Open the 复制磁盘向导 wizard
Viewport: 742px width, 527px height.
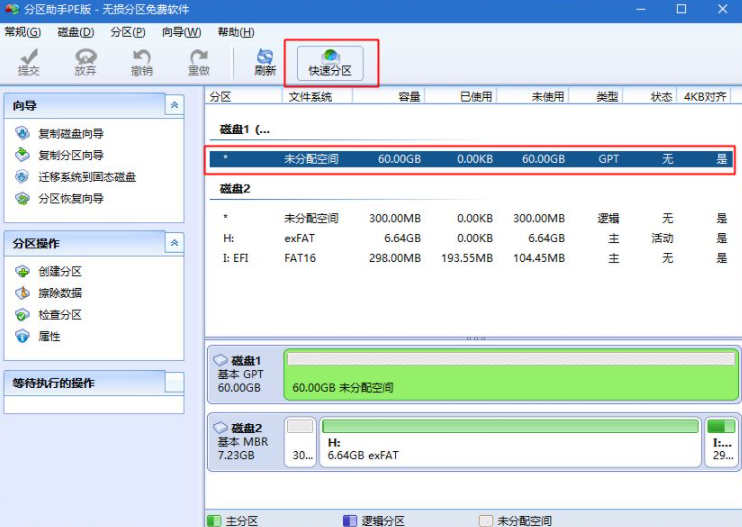pyautogui.click(x=70, y=134)
